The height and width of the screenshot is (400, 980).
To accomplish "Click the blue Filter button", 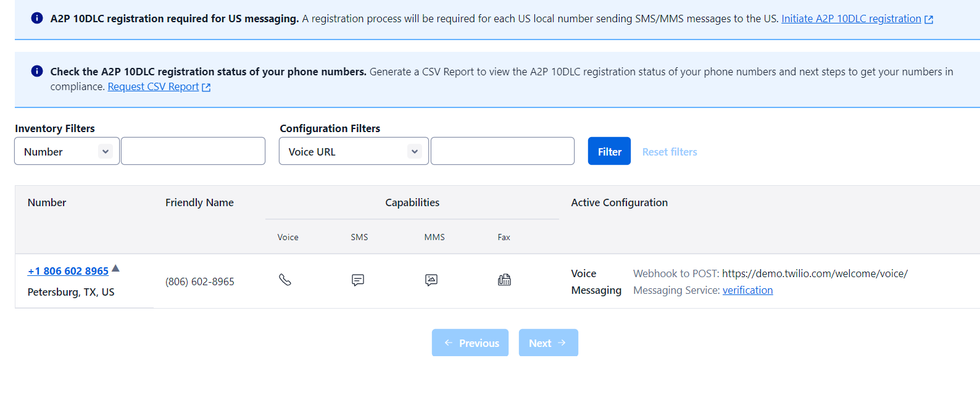I will pyautogui.click(x=609, y=151).
